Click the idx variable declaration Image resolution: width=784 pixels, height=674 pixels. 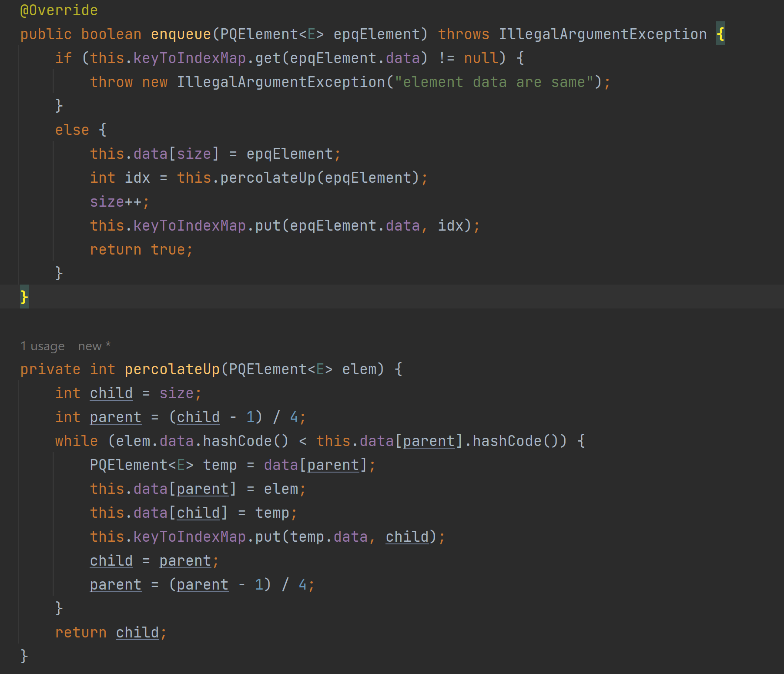tap(137, 178)
